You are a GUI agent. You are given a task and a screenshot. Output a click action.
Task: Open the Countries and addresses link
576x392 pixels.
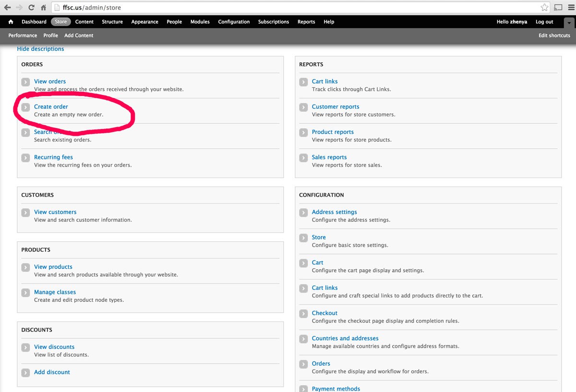[345, 338]
